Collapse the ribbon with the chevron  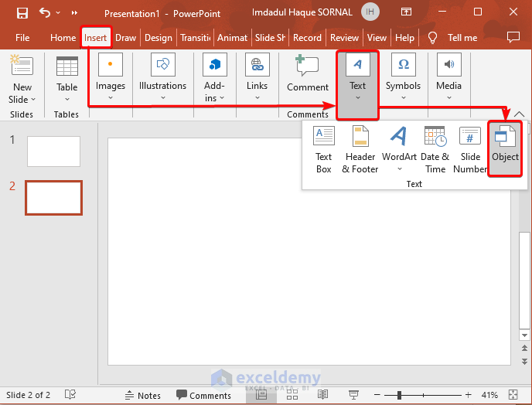click(x=519, y=114)
